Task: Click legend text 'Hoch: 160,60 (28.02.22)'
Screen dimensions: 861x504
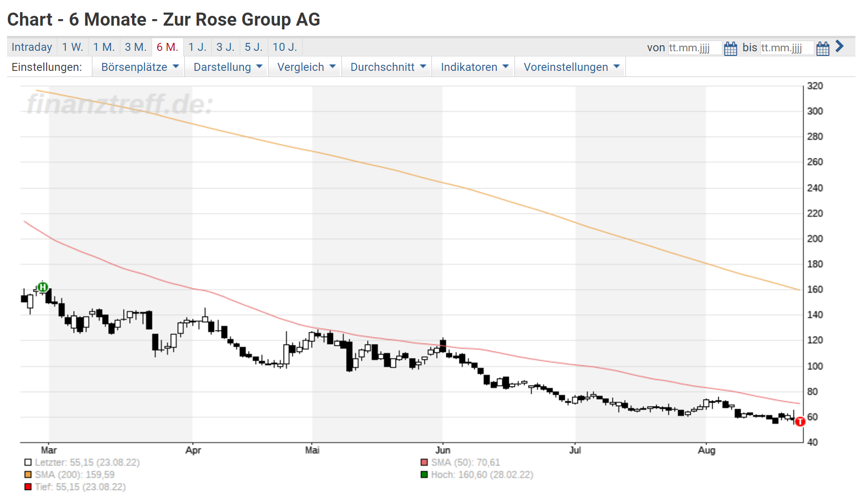Action: [482, 475]
